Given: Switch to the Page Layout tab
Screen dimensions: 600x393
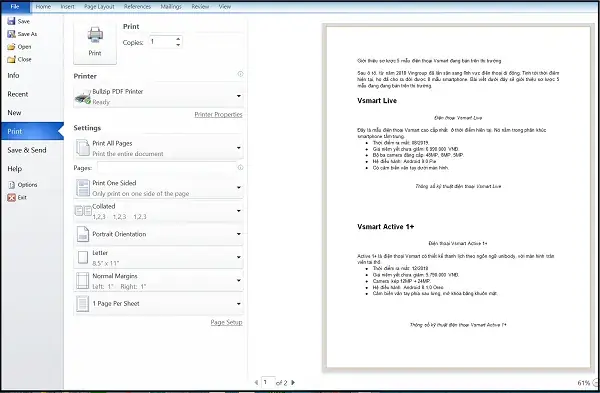Looking at the screenshot, I should click(x=99, y=7).
